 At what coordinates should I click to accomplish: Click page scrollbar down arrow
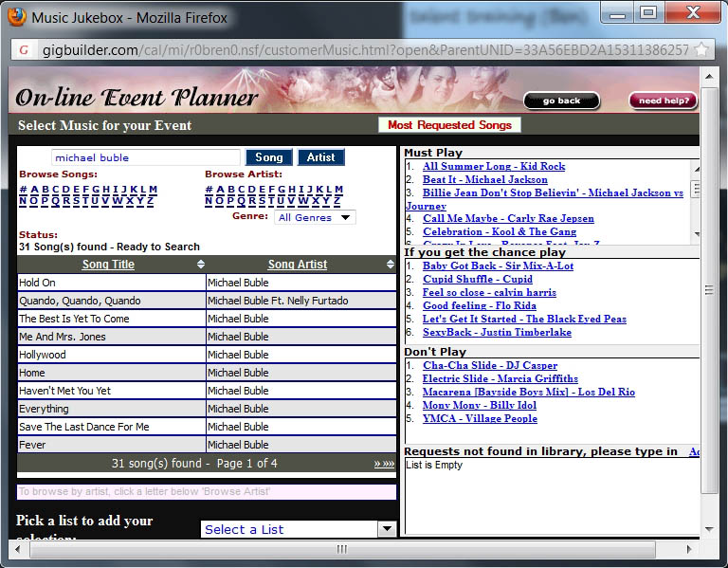(x=709, y=529)
